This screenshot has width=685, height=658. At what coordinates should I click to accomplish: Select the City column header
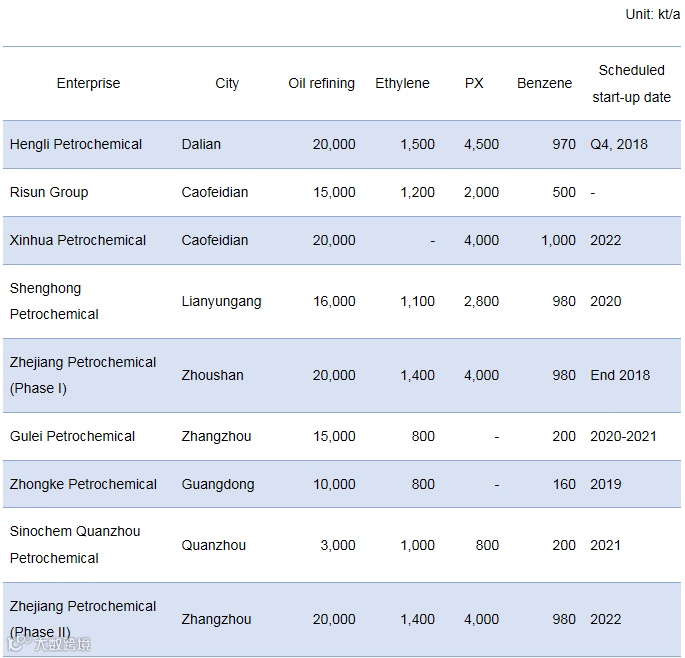pos(227,83)
